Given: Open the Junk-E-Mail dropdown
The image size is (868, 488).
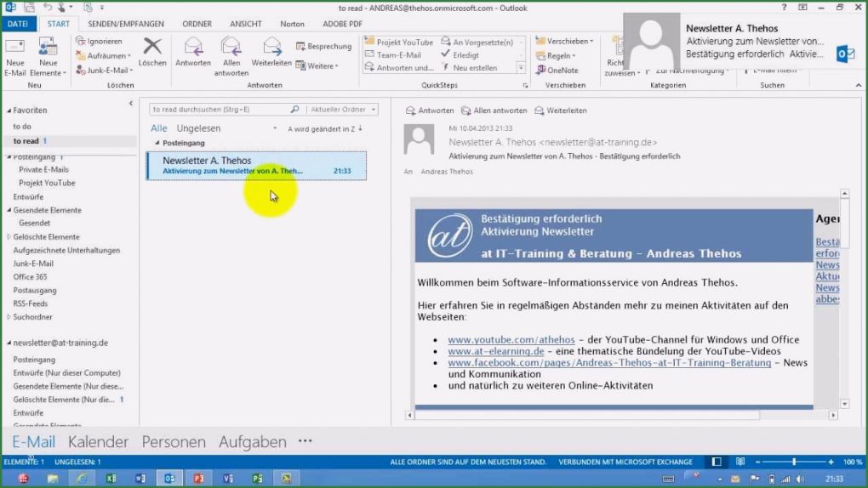Looking at the screenshot, I should pos(105,71).
